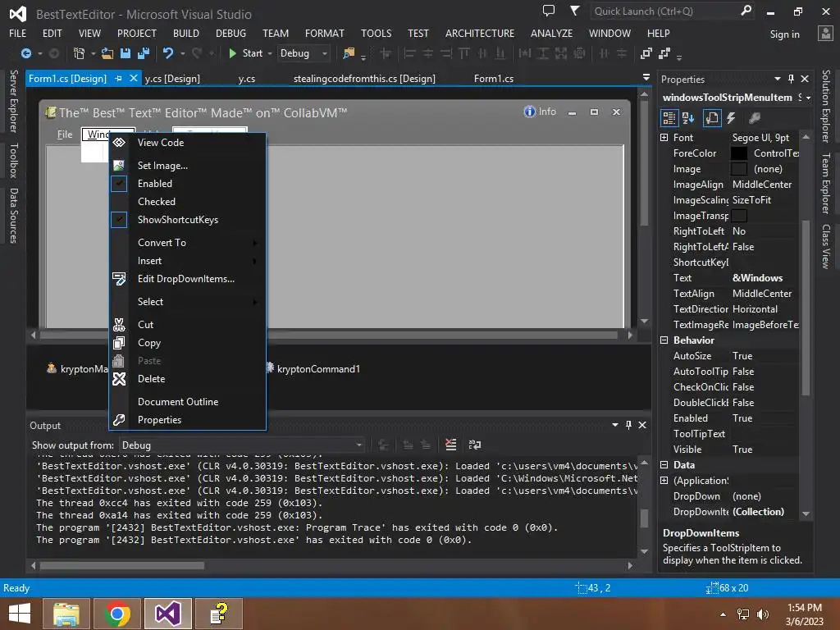Switch Properties to Categorized view
Image resolution: width=840 pixels, height=630 pixels.
tap(669, 118)
